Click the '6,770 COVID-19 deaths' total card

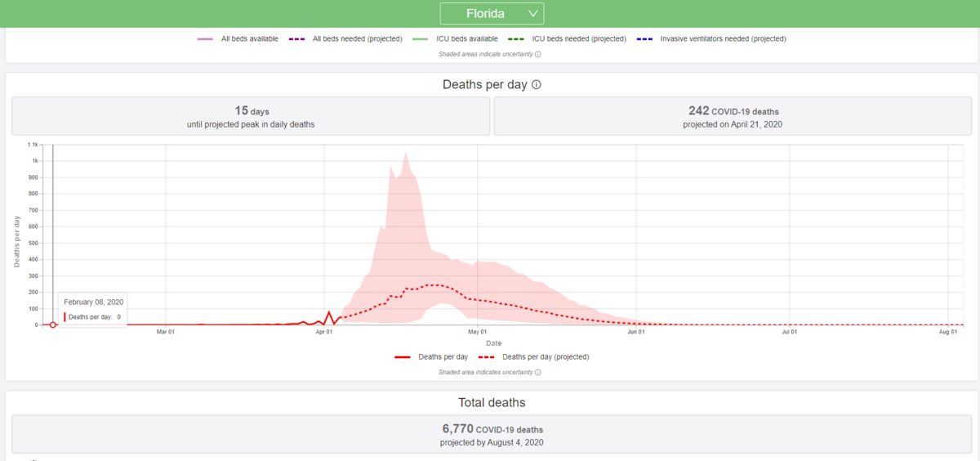point(492,435)
